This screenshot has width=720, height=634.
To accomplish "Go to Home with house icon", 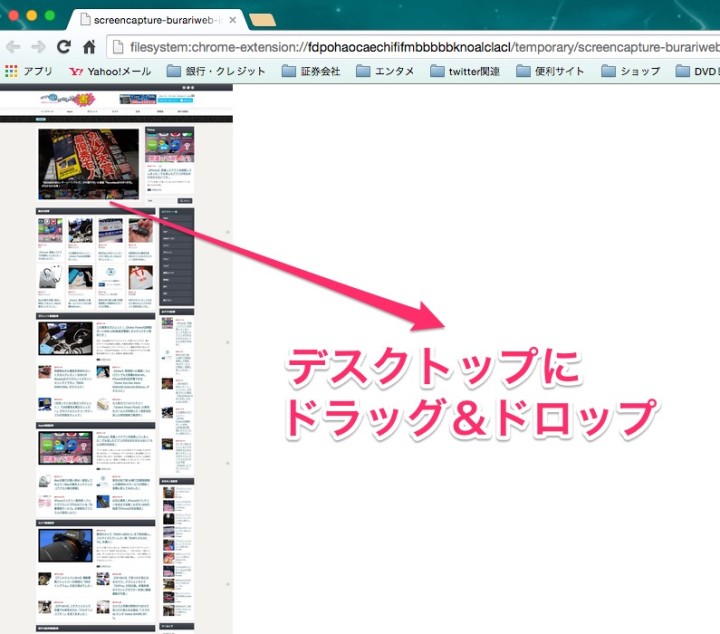I will [89, 46].
